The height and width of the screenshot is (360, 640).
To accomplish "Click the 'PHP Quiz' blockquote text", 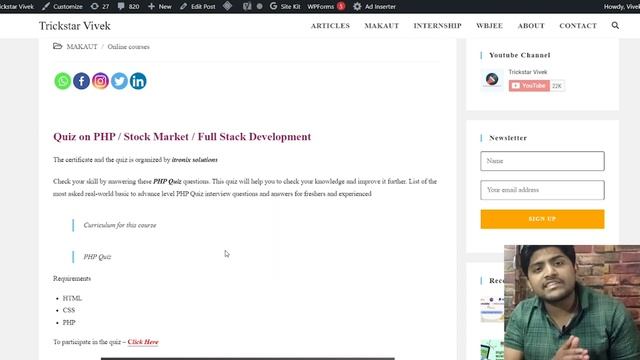I will point(97,257).
